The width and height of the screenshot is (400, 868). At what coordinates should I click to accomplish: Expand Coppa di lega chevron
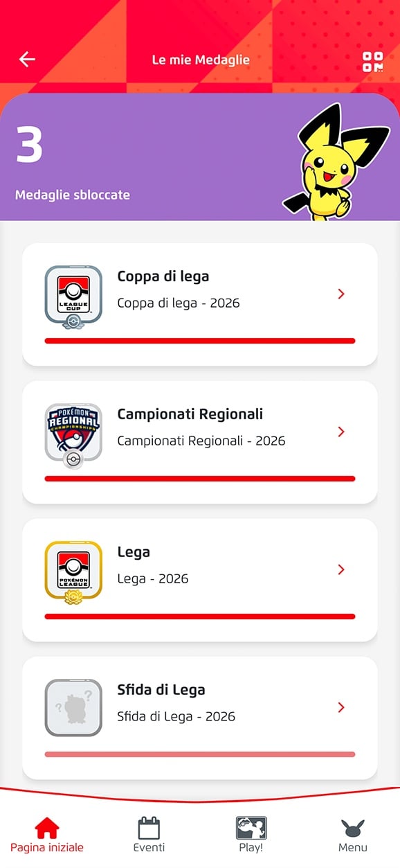tap(340, 294)
